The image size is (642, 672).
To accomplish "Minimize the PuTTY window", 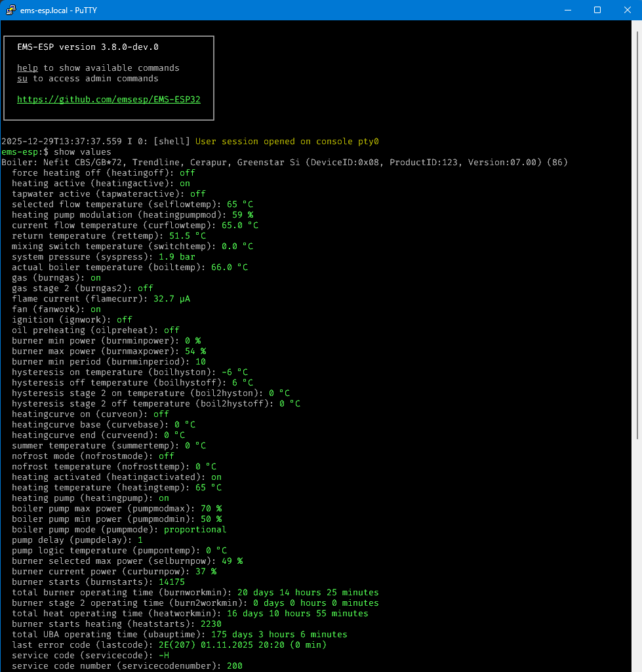I will 567,10.
